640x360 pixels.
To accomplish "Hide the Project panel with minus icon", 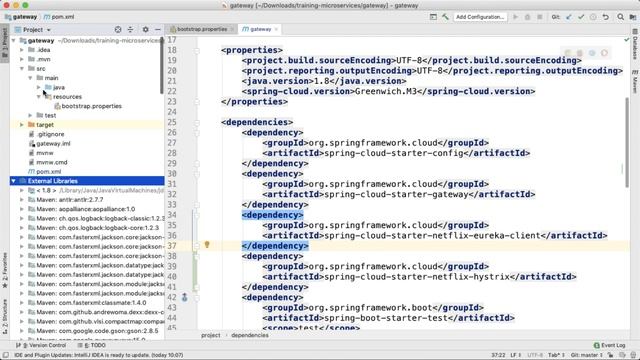I will (158, 29).
